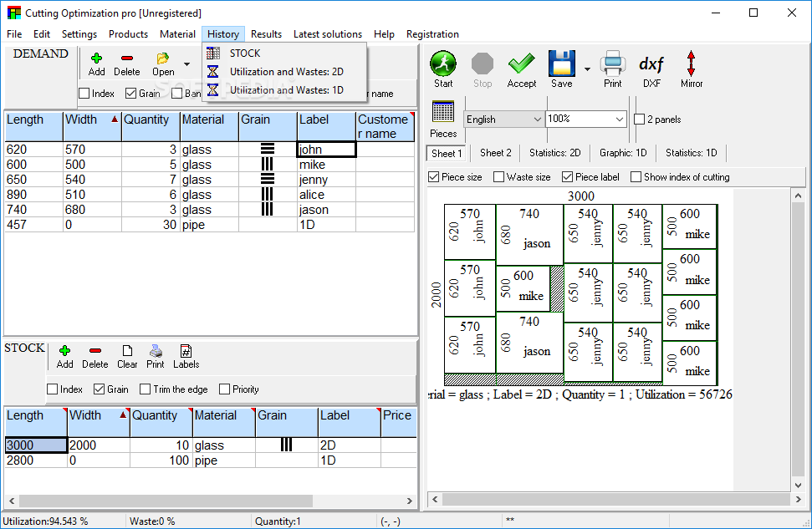The image size is (812, 529).
Task: Add a demand row with green plus
Action: (x=96, y=58)
